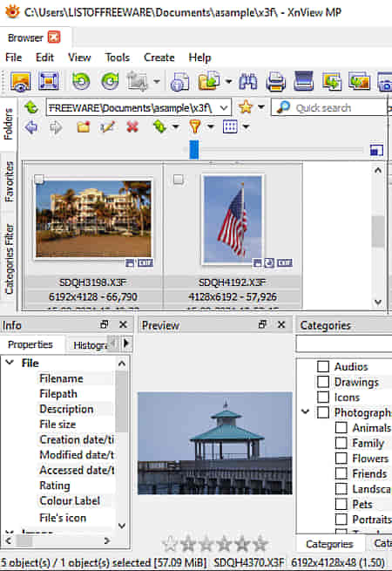392x571 pixels.
Task: Create new folder icon
Action: tap(84, 127)
